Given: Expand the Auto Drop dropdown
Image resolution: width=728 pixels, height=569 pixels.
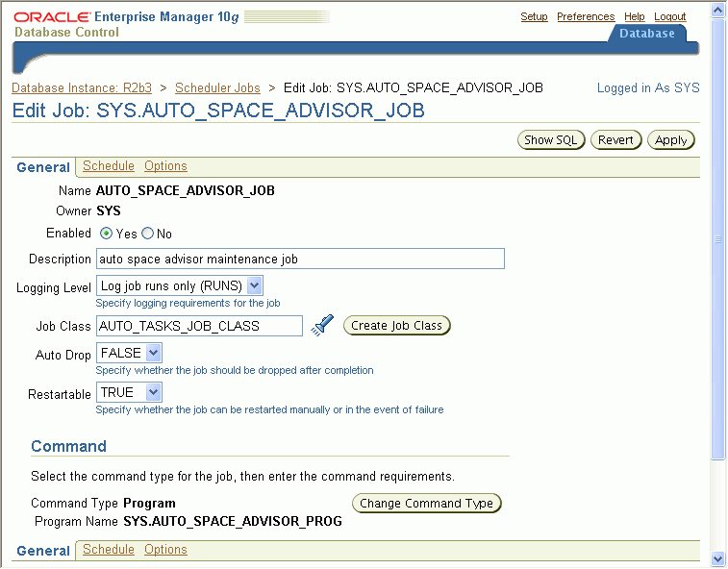Looking at the screenshot, I should (x=129, y=354).
